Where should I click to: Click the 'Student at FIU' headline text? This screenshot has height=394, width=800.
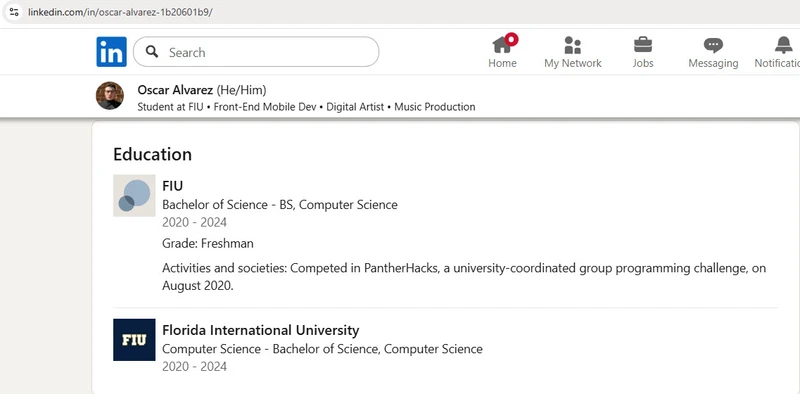(170, 107)
